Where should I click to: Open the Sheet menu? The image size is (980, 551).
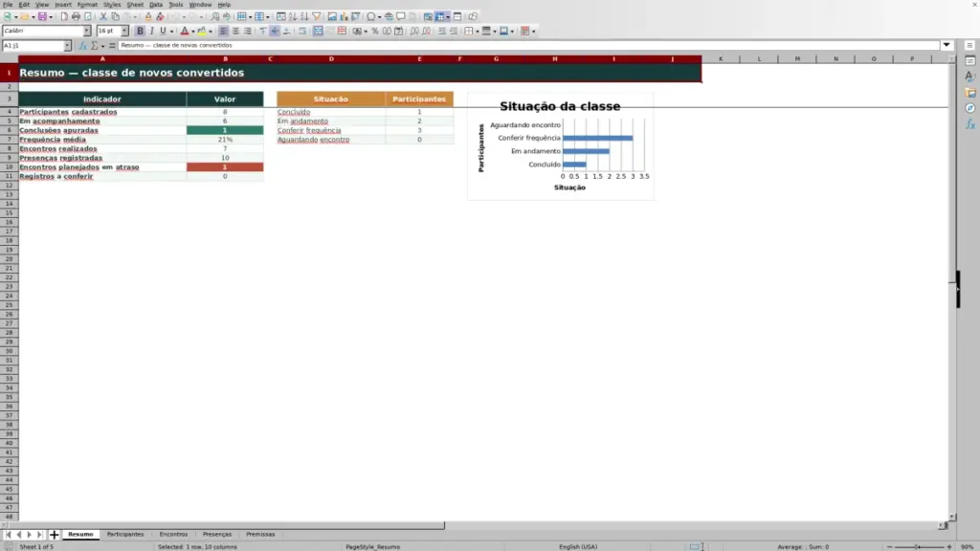pyautogui.click(x=135, y=5)
